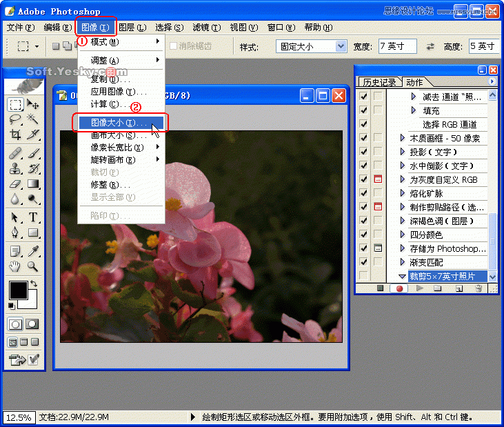Image resolution: width=504 pixels, height=427 pixels.
Task: Select the Magic Wand tool
Action: [x=33, y=119]
